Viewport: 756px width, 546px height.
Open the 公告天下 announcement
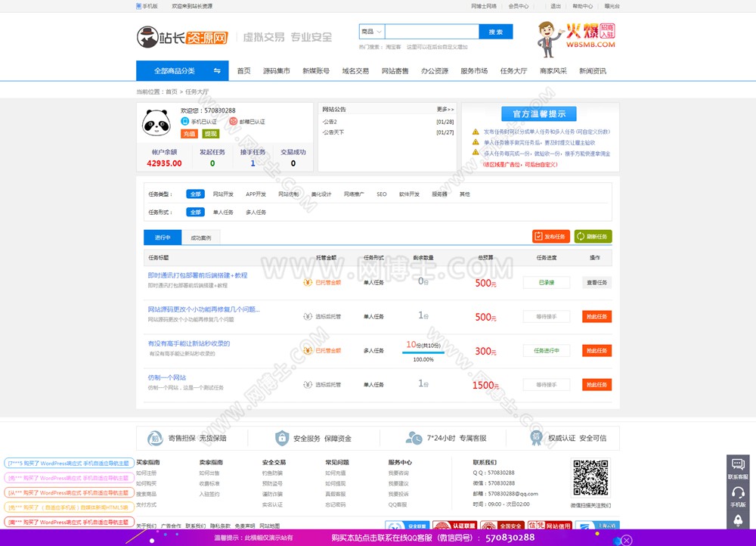[x=333, y=132]
